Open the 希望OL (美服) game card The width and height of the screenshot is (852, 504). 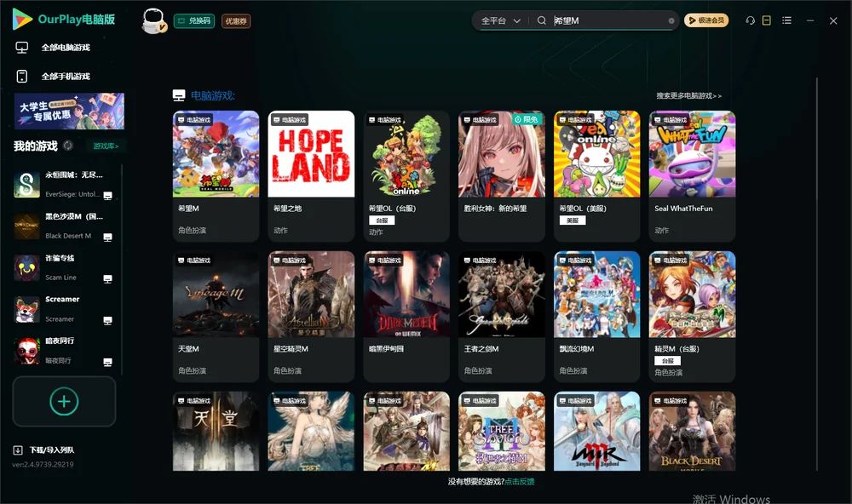[x=596, y=176]
